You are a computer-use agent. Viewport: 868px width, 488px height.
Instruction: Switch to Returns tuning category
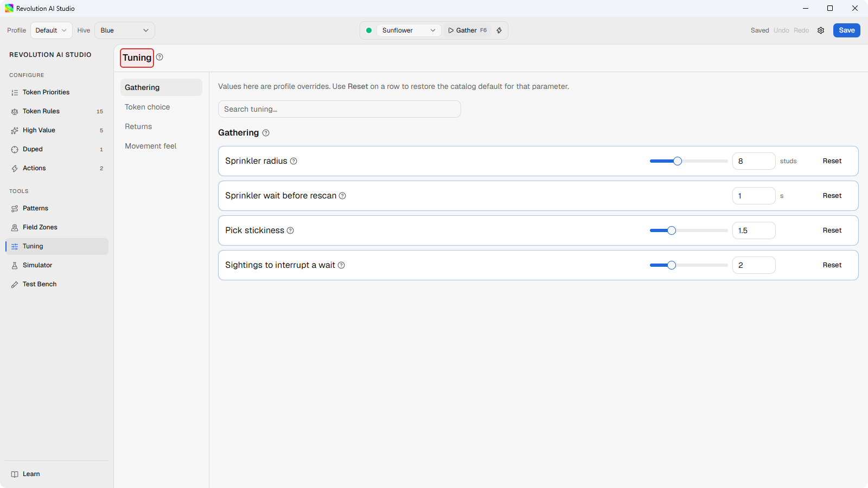[161, 126]
